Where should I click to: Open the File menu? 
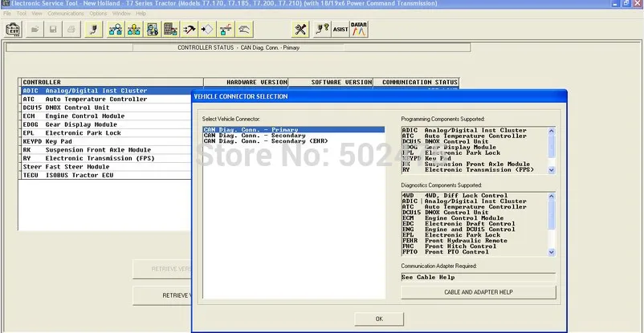(7, 14)
